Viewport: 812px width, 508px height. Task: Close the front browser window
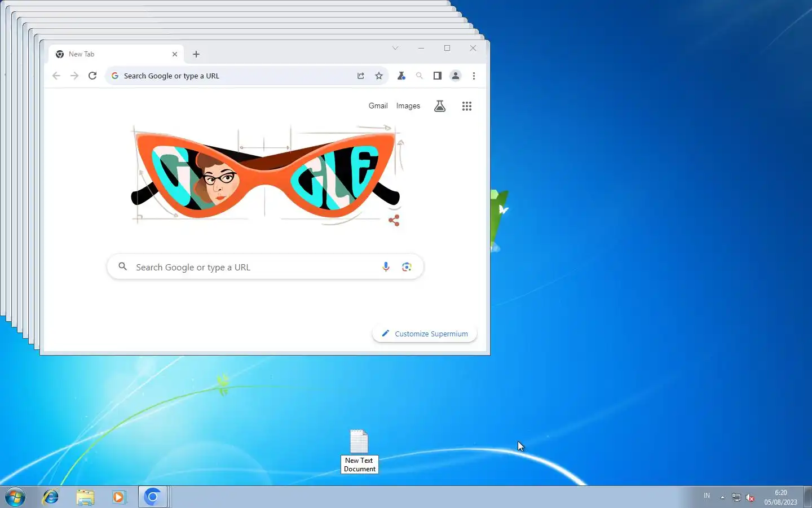tap(473, 48)
